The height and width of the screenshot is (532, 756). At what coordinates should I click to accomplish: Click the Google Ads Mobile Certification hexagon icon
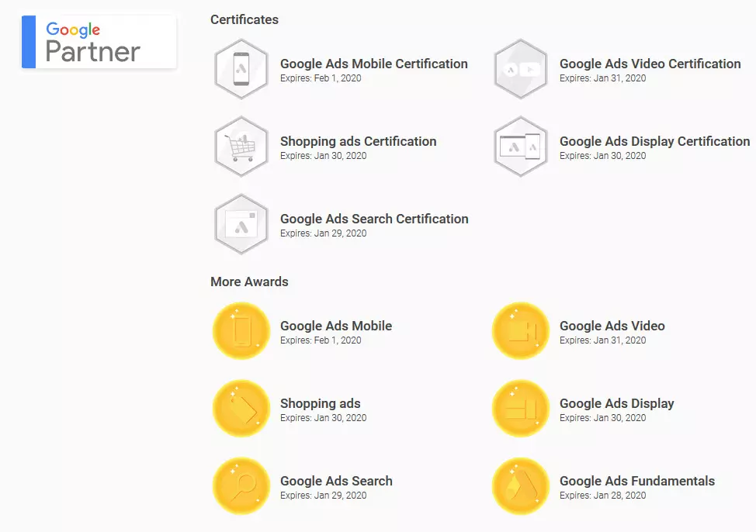(x=241, y=69)
